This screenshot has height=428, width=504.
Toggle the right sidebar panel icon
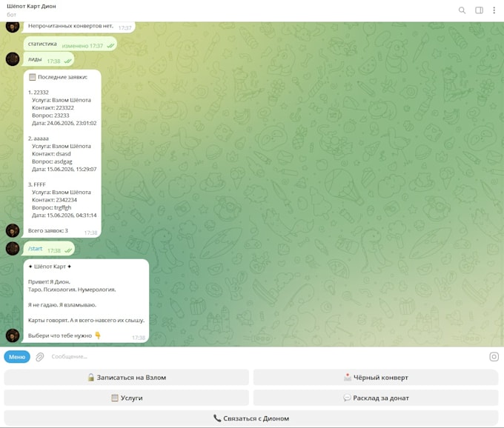click(x=479, y=10)
